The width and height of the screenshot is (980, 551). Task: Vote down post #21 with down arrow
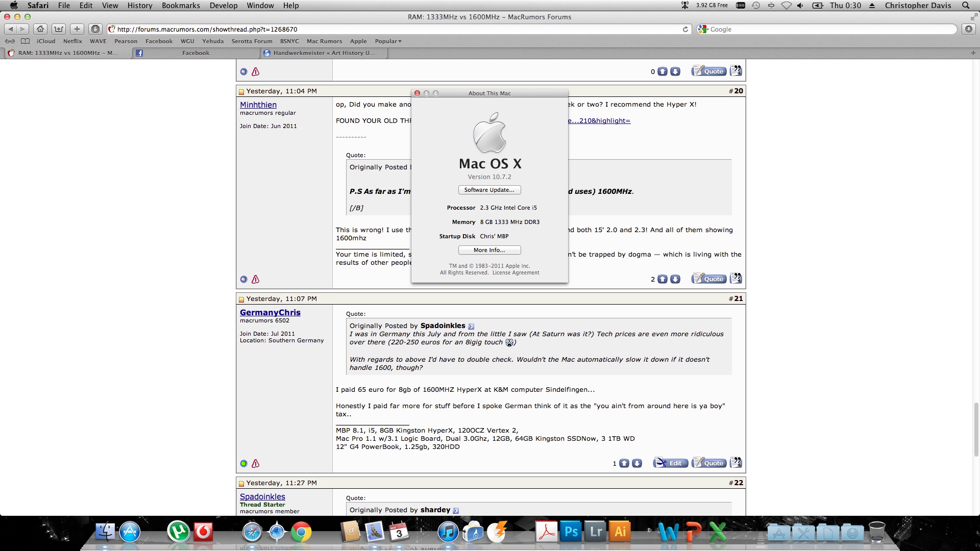pyautogui.click(x=637, y=463)
